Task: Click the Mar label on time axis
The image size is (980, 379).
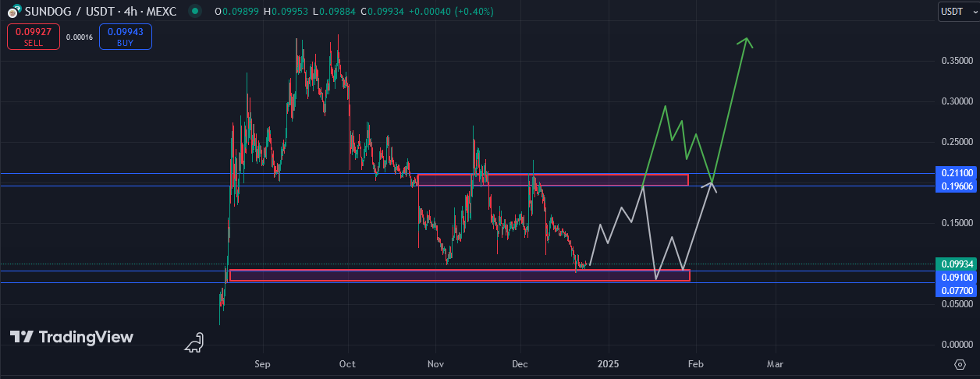Action: tap(775, 364)
